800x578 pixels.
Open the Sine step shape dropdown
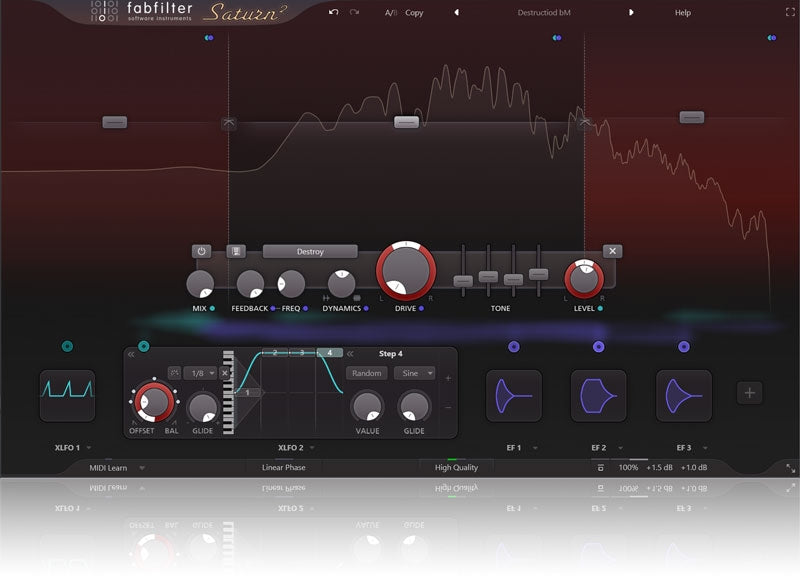tap(414, 373)
